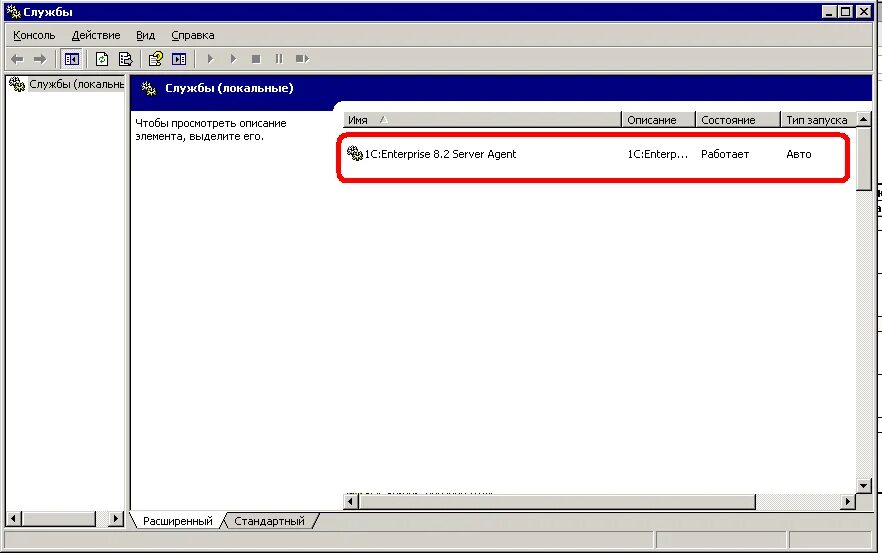
Task: Click the services list scroll left arrow
Action: click(x=350, y=501)
